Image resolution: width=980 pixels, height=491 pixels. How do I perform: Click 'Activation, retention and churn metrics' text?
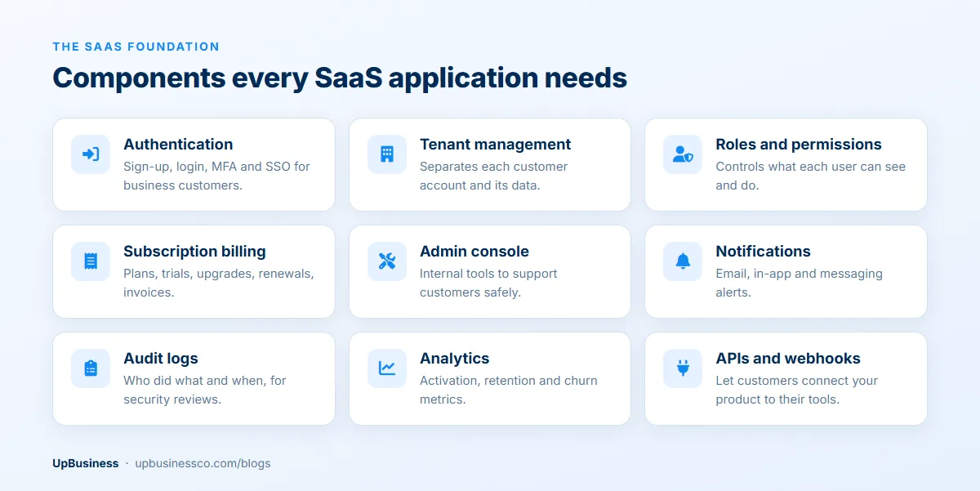[x=509, y=390]
